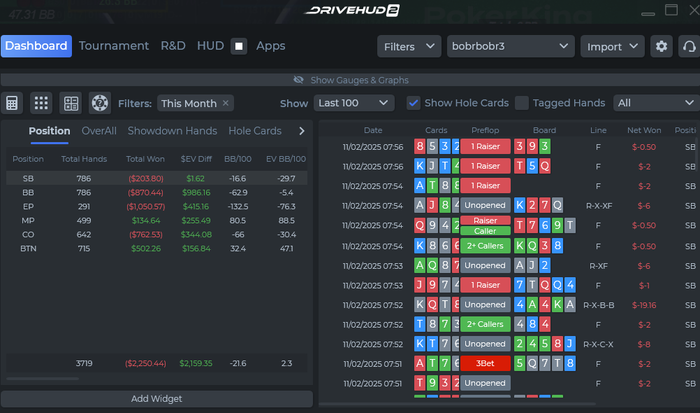Click the Board column header
This screenshot has width=700, height=413.
point(544,130)
